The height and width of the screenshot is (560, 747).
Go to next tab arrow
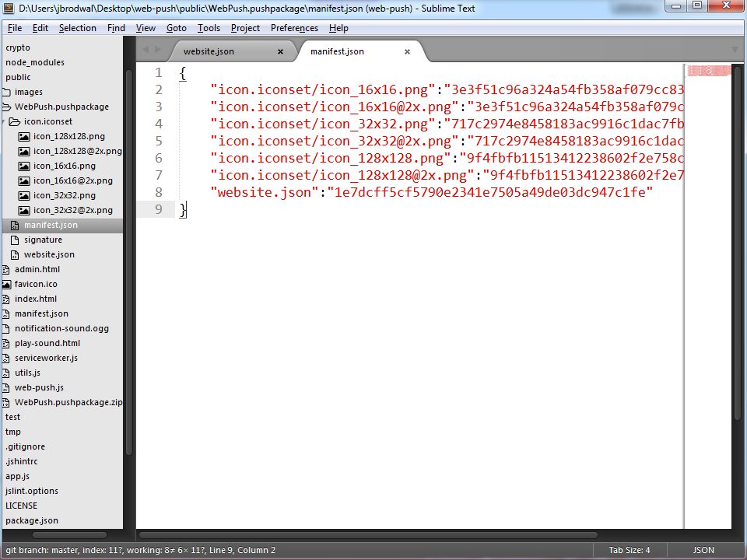158,50
